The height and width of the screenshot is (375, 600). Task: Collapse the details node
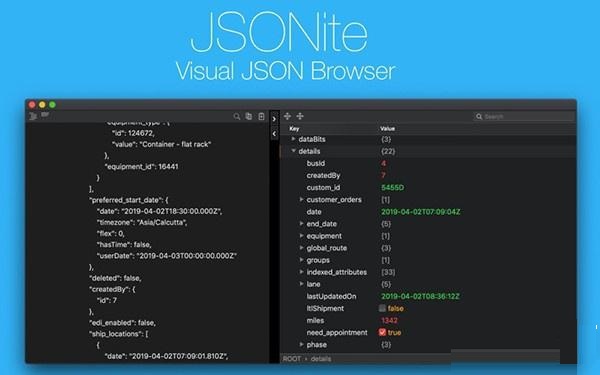point(293,151)
